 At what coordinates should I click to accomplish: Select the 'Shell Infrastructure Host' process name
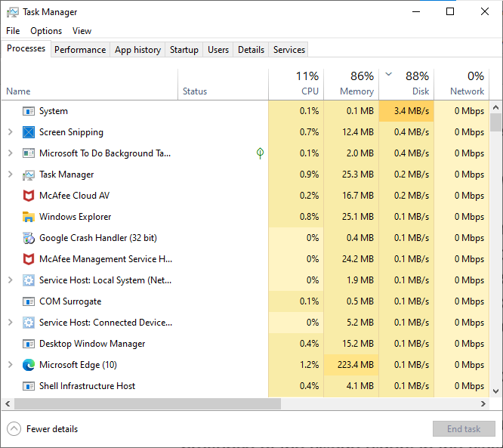point(88,386)
